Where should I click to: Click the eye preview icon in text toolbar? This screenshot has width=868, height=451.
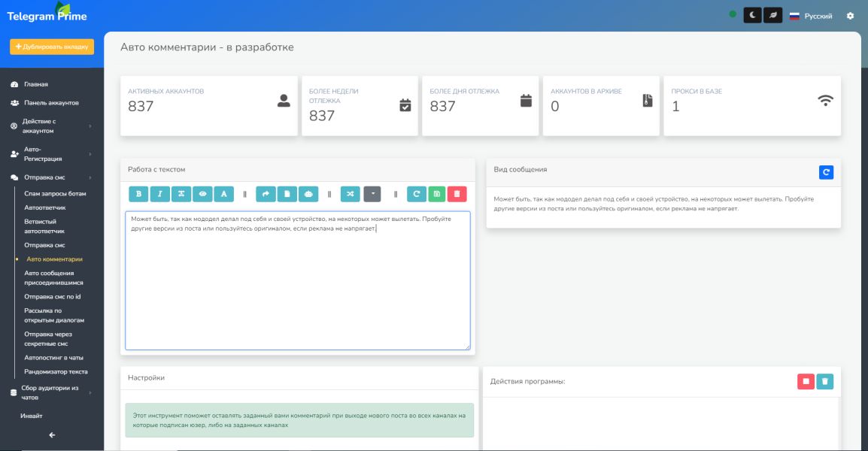click(x=202, y=194)
